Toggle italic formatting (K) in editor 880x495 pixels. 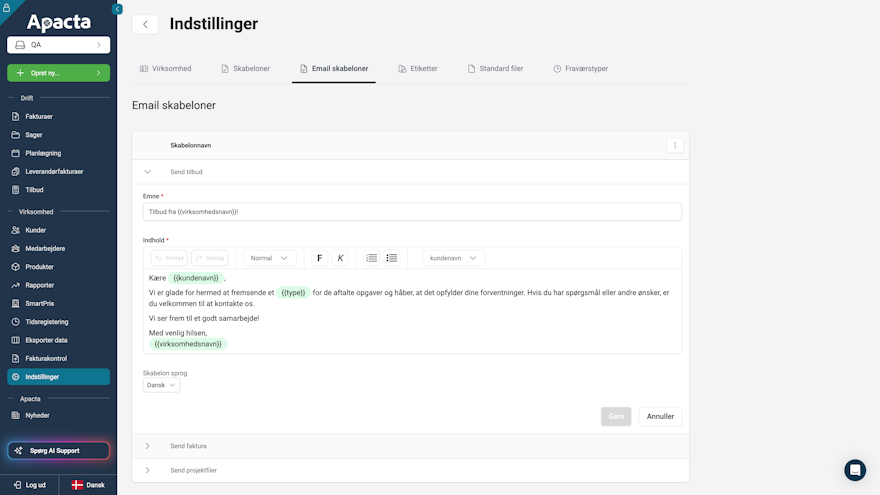[x=340, y=258]
